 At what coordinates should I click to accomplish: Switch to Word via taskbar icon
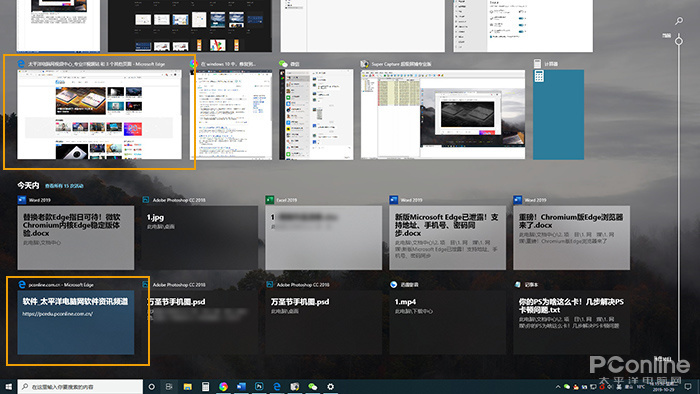point(241,387)
